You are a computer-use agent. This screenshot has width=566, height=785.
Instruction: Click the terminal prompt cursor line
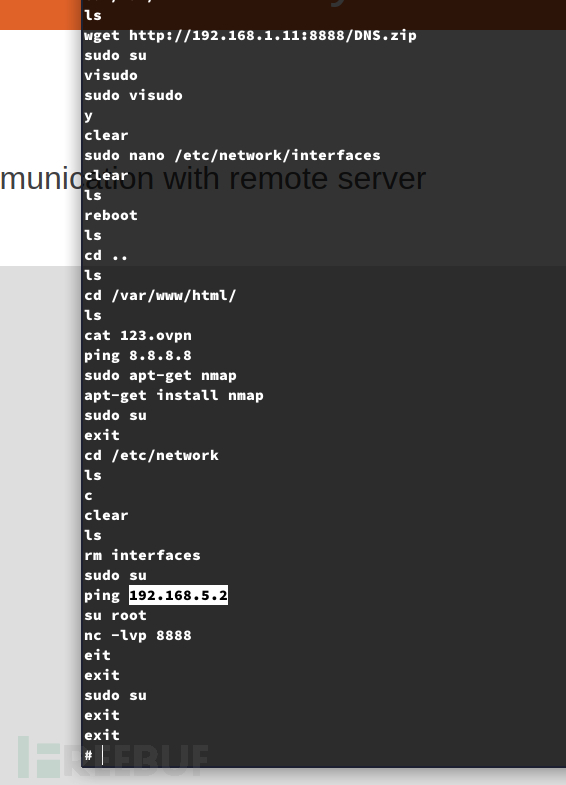point(94,755)
